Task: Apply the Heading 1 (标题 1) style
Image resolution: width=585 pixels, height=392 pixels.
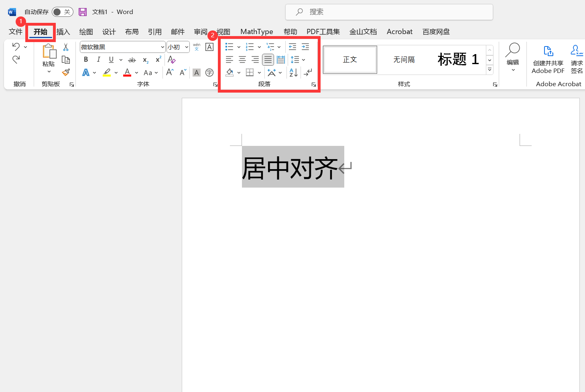Action: (458, 60)
